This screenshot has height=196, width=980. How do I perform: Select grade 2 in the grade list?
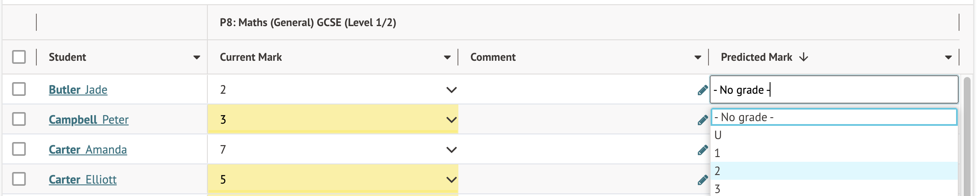click(x=717, y=171)
